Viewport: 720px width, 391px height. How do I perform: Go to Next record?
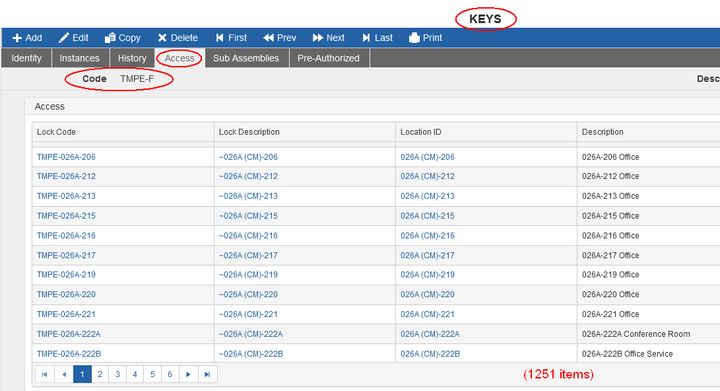pyautogui.click(x=328, y=38)
